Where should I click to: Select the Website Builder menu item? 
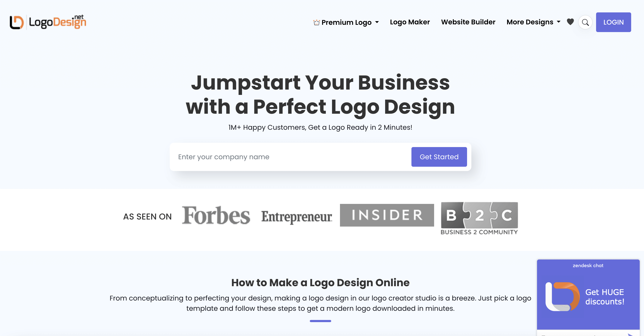pyautogui.click(x=468, y=22)
